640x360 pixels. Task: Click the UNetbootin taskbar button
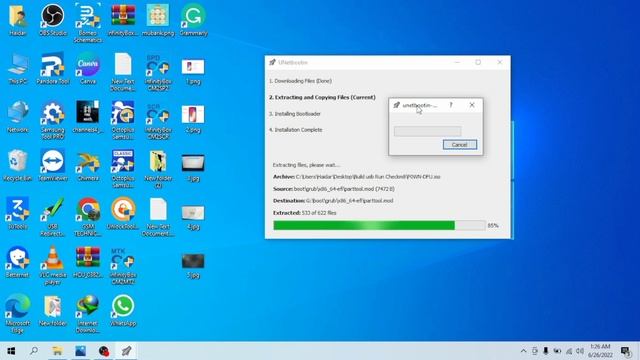tap(126, 351)
